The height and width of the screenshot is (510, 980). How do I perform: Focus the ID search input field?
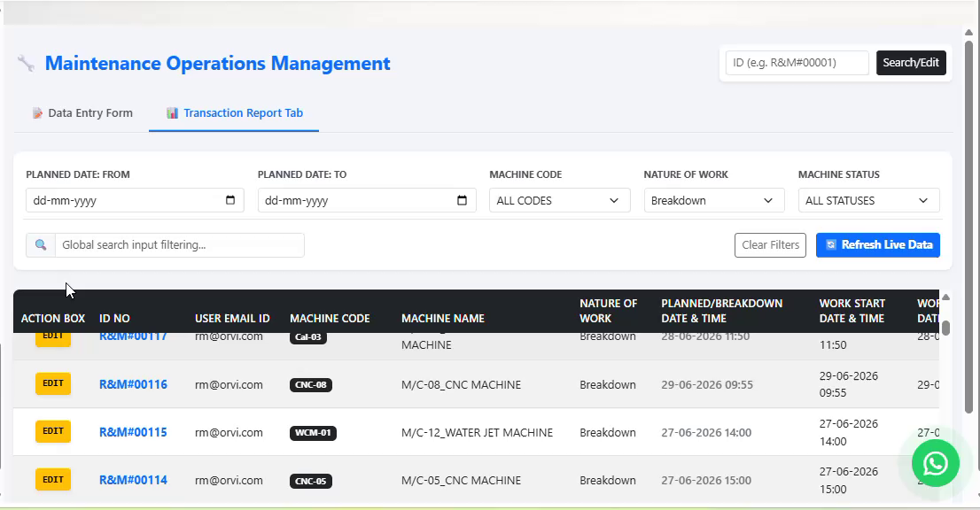click(x=797, y=63)
